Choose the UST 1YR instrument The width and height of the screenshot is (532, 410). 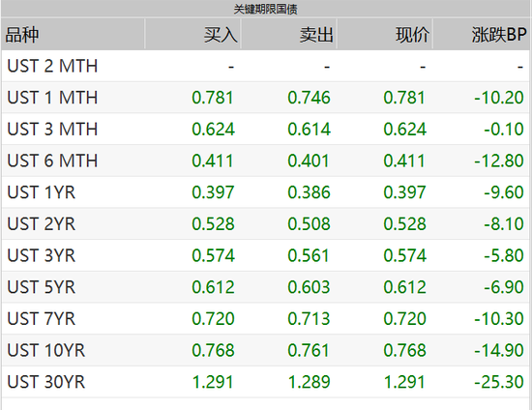tap(42, 192)
